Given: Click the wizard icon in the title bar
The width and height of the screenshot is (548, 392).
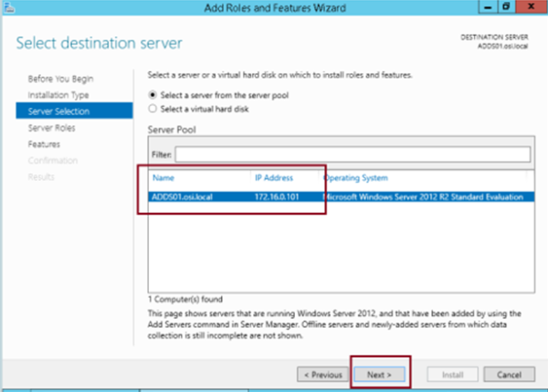Looking at the screenshot, I should tap(10, 7).
